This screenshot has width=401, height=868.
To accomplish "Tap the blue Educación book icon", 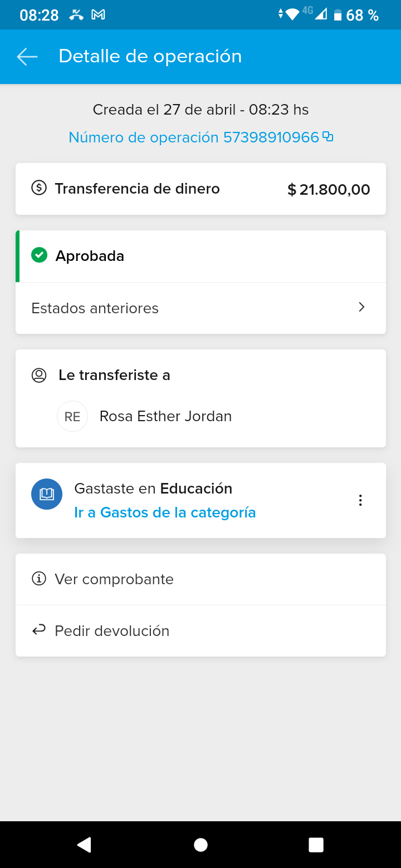I will click(47, 494).
